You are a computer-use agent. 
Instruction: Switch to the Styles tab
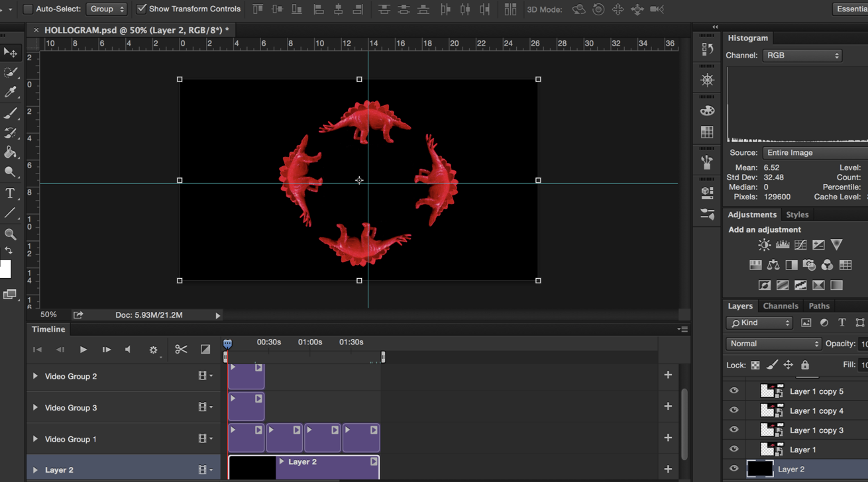tap(796, 215)
